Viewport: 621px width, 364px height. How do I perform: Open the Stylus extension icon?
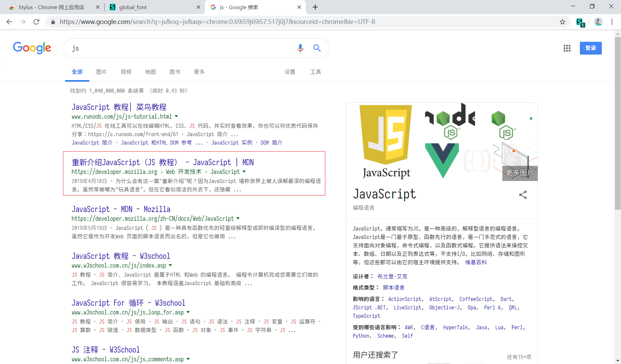580,22
